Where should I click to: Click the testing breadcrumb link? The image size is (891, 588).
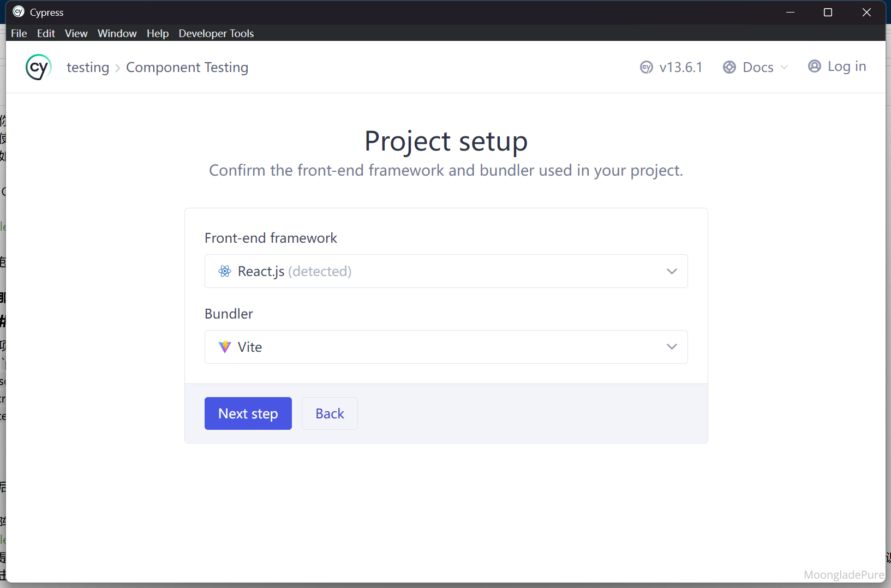tap(88, 67)
